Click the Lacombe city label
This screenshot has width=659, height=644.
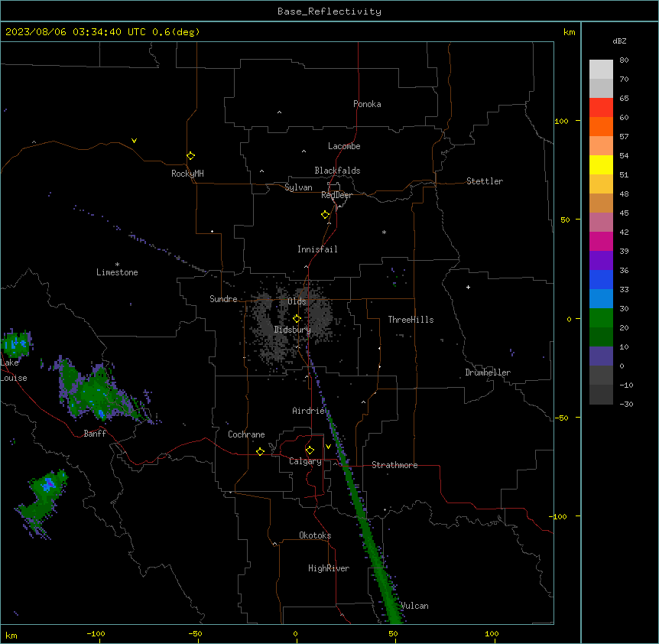344,146
